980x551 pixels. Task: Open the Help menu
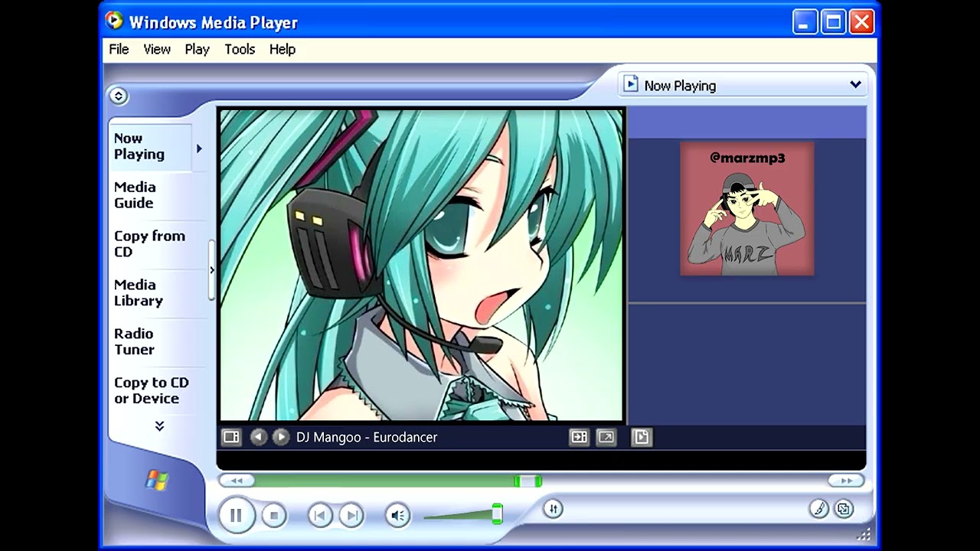[283, 49]
